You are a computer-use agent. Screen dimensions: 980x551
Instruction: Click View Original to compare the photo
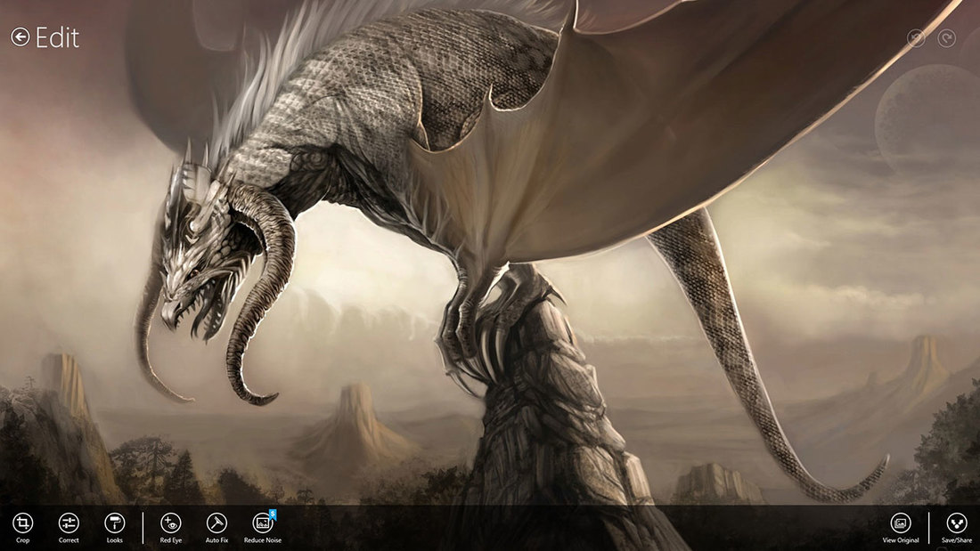pos(901,528)
